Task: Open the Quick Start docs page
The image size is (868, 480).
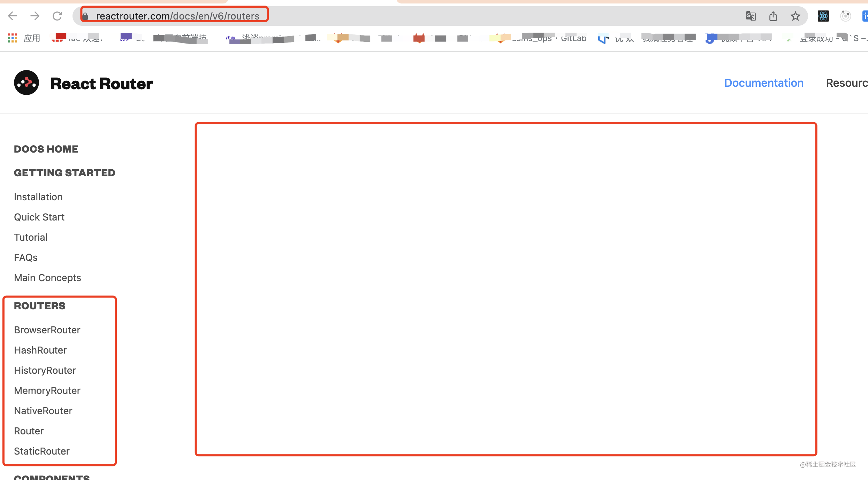Action: [39, 217]
